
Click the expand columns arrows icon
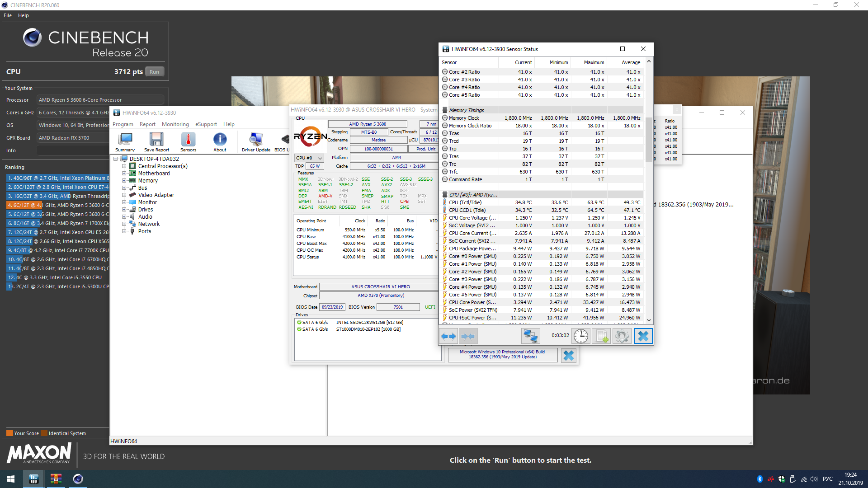point(448,336)
